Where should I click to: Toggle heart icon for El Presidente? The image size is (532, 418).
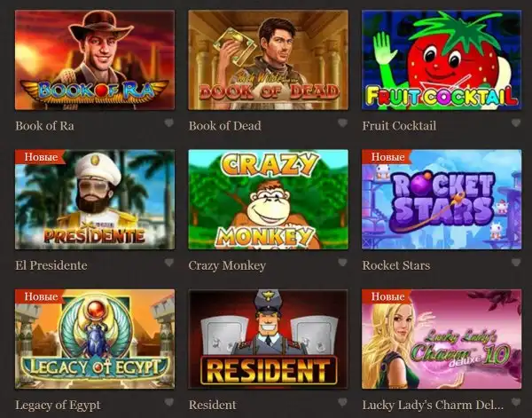169,263
